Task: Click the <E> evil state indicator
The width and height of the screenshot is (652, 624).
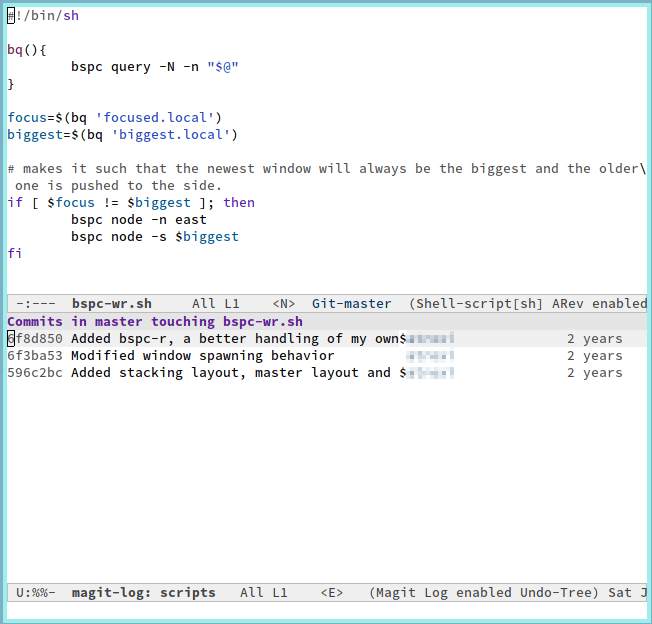Action: [x=332, y=593]
